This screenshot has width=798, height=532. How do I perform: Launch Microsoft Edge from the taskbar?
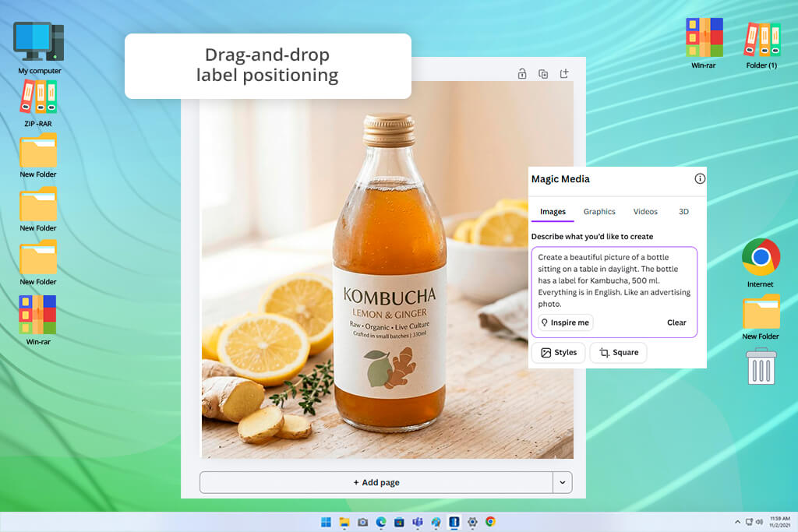point(380,522)
